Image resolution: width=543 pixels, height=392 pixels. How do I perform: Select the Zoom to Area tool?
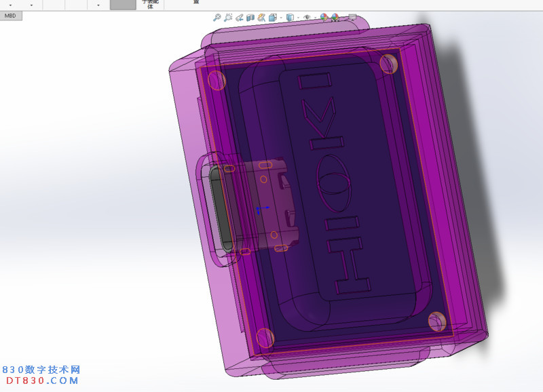[228, 18]
